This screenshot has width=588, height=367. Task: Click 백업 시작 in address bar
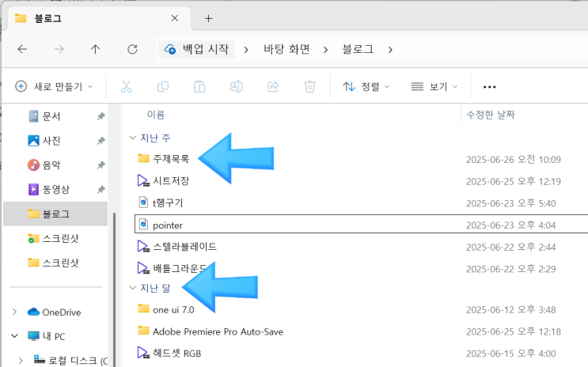point(197,49)
